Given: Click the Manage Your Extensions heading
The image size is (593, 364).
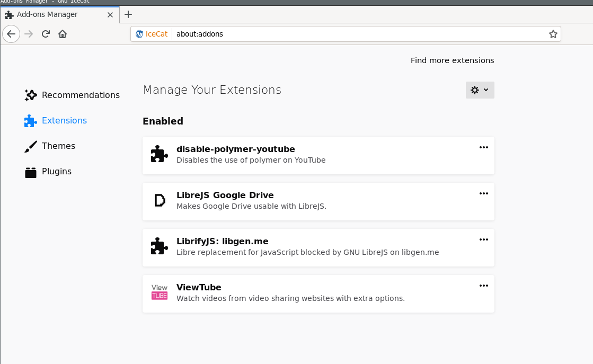Looking at the screenshot, I should coord(212,90).
